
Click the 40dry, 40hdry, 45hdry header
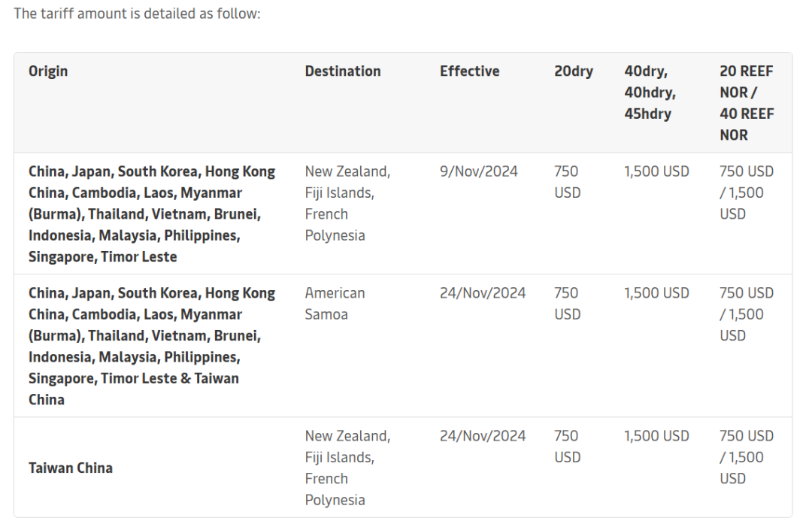click(x=650, y=92)
